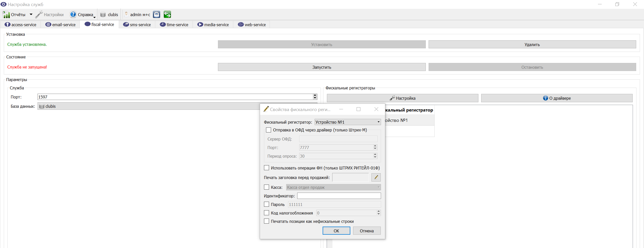Click the Идентификатор input field
This screenshot has width=644, height=248.
coord(339,196)
